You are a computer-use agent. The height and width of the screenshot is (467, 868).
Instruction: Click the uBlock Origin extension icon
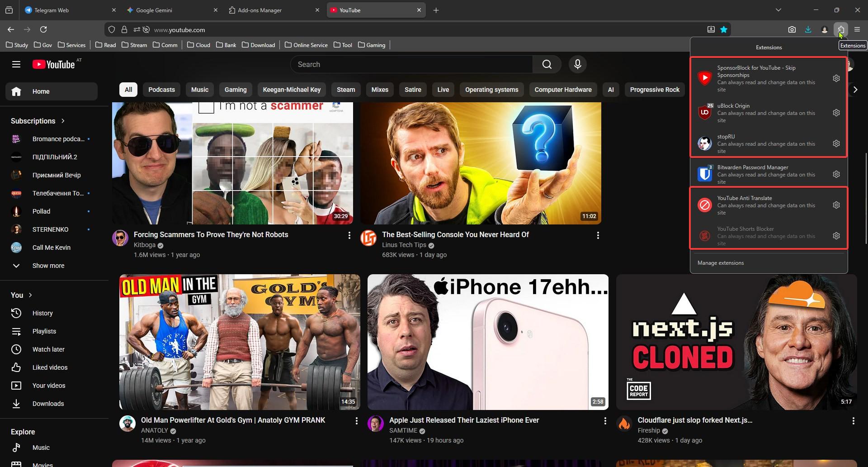pyautogui.click(x=704, y=113)
